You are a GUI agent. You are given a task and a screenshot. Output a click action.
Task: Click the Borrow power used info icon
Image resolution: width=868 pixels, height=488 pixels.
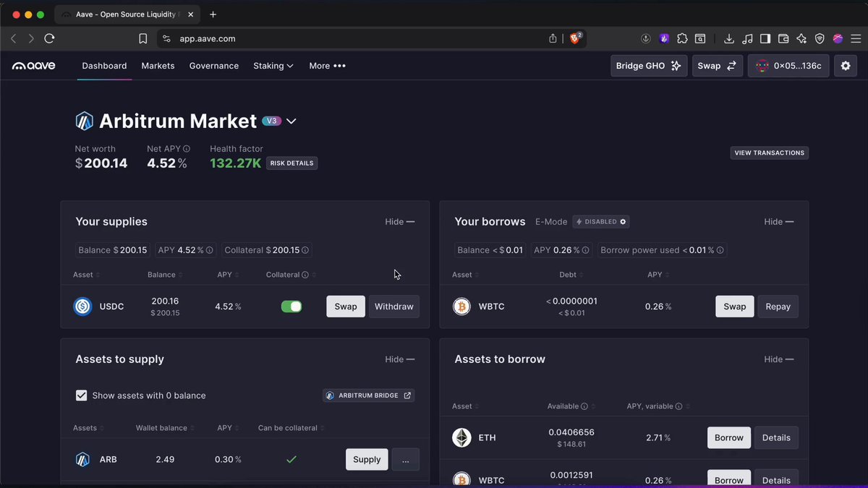pyautogui.click(x=720, y=250)
